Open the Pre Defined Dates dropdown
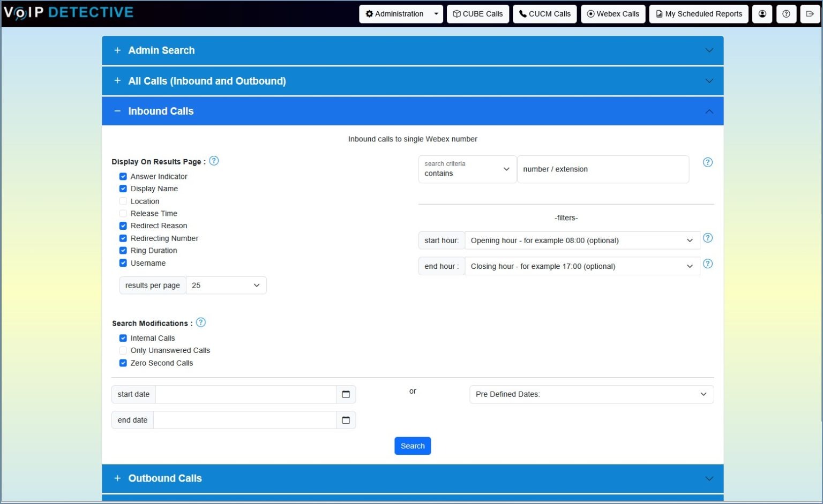This screenshot has height=504, width=823. 591,394
